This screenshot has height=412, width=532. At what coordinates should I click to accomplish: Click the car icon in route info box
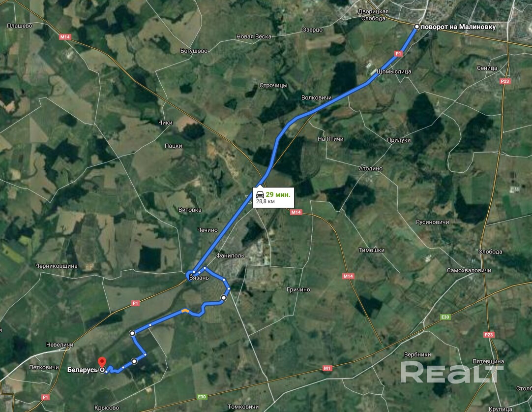coord(260,194)
